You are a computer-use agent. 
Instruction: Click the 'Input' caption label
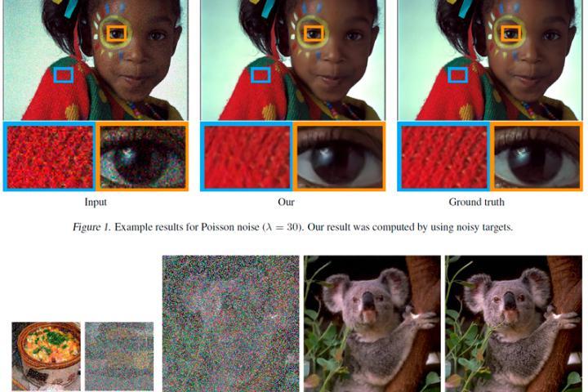point(96,203)
